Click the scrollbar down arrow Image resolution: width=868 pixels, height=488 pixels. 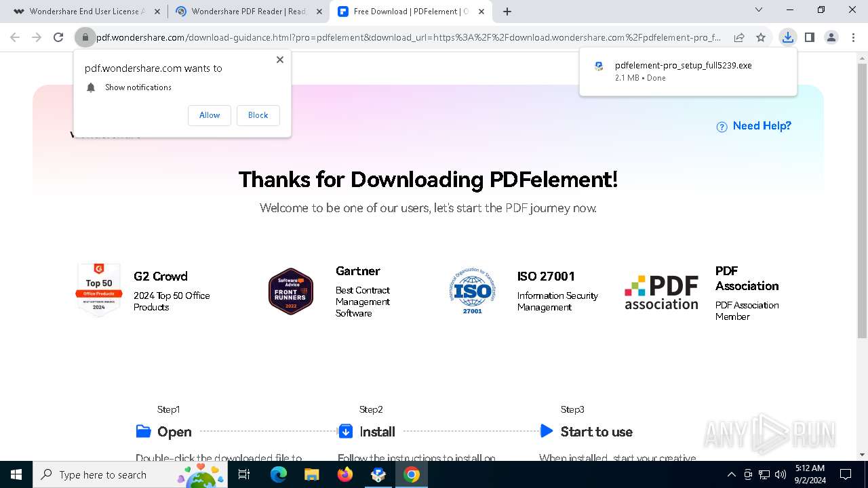pos(862,455)
